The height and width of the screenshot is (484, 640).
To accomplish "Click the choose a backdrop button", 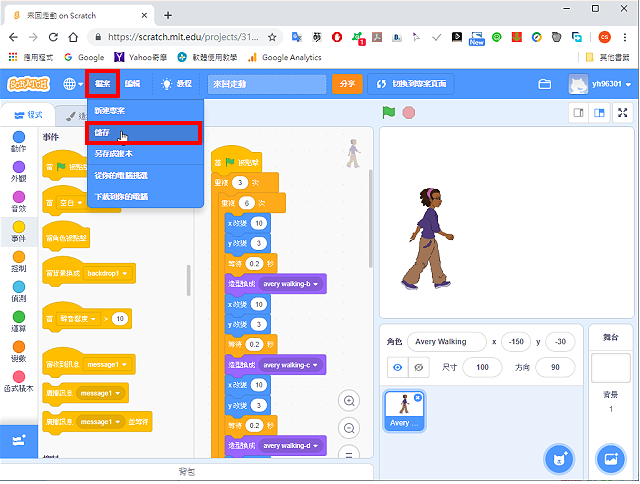I will (x=611, y=459).
